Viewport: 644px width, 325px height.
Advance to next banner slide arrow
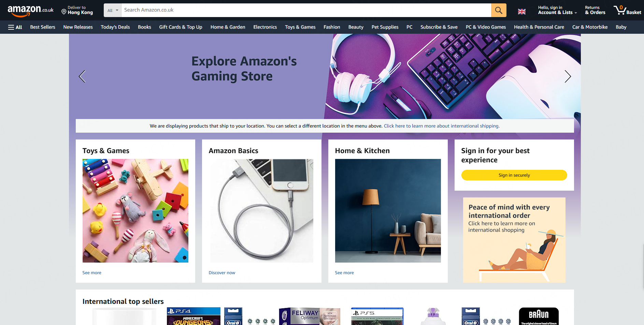pyautogui.click(x=568, y=76)
